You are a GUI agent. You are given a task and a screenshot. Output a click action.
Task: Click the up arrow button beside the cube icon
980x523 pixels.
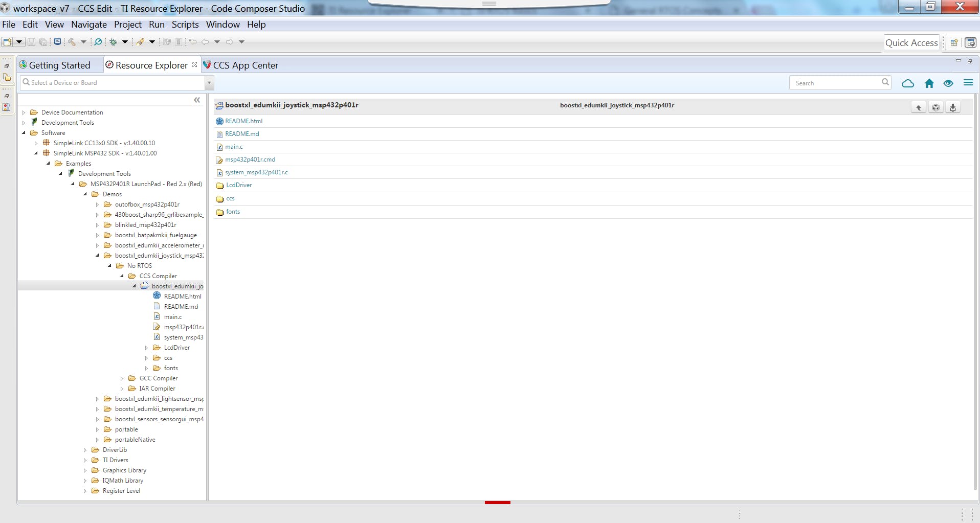coord(919,107)
